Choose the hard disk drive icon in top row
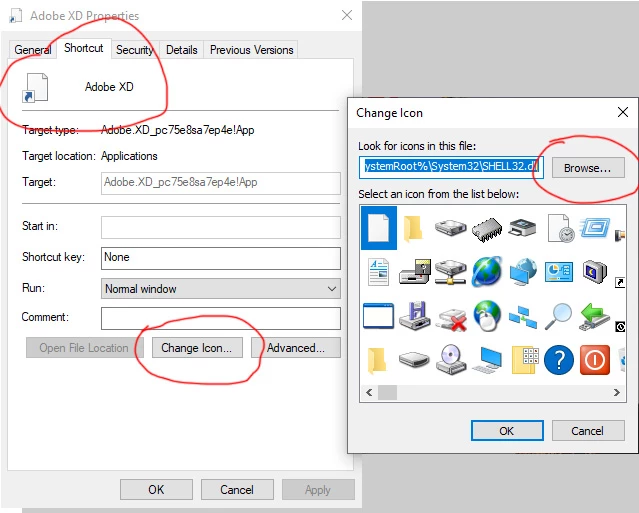Screen dimensions: 639x513 click(x=450, y=227)
